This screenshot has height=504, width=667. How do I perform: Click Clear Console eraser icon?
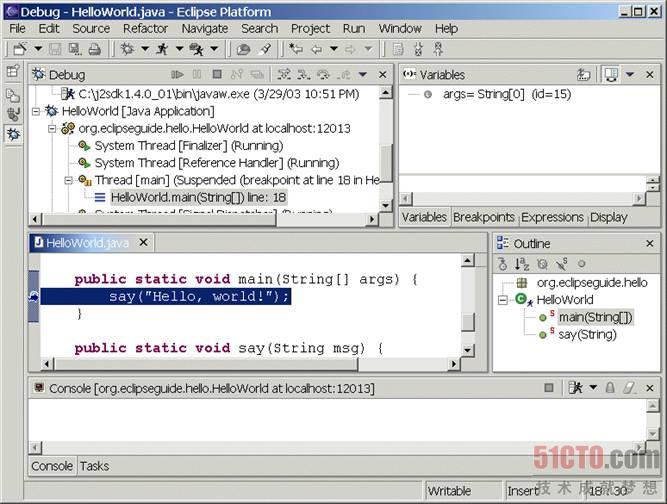tap(629, 388)
